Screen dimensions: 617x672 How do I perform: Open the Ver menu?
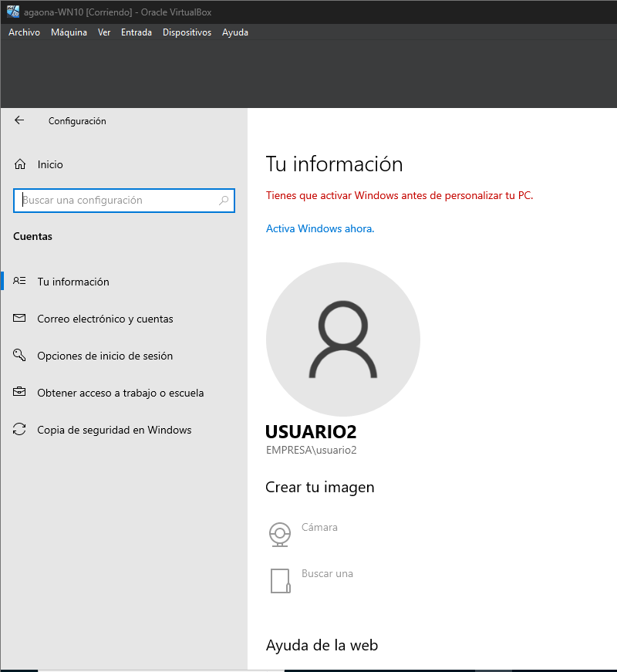(104, 32)
